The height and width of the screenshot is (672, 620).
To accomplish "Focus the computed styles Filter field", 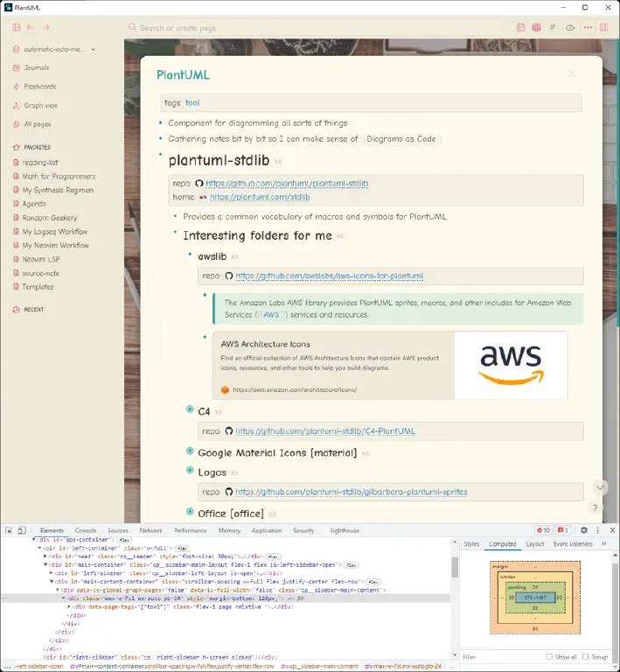I will point(501,657).
